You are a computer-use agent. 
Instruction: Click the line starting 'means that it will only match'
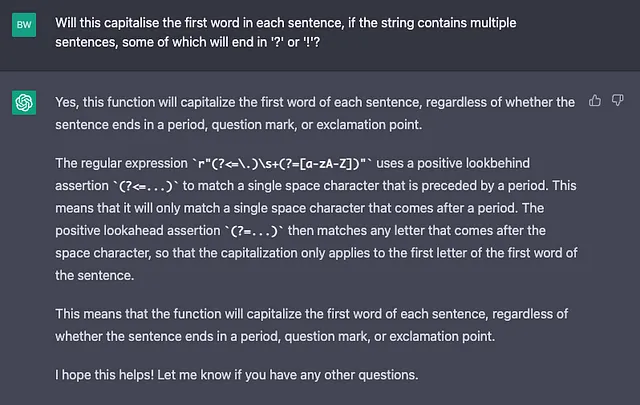tap(300, 208)
